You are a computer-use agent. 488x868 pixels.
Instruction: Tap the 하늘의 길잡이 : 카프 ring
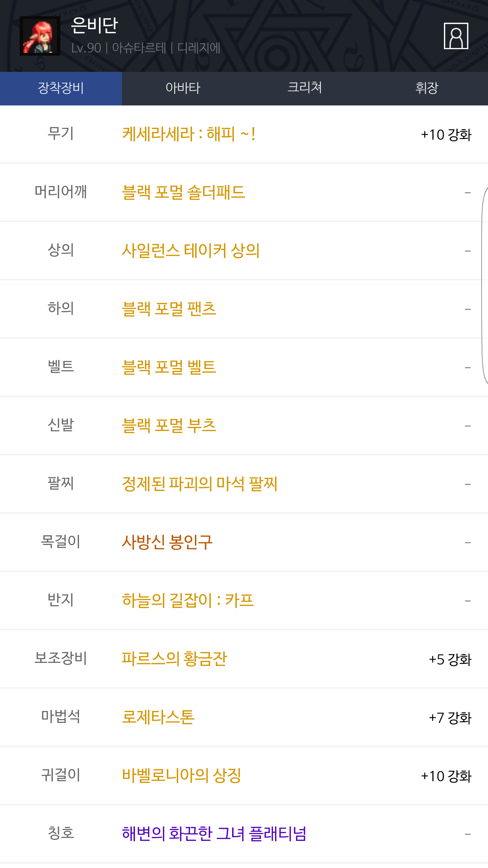187,600
